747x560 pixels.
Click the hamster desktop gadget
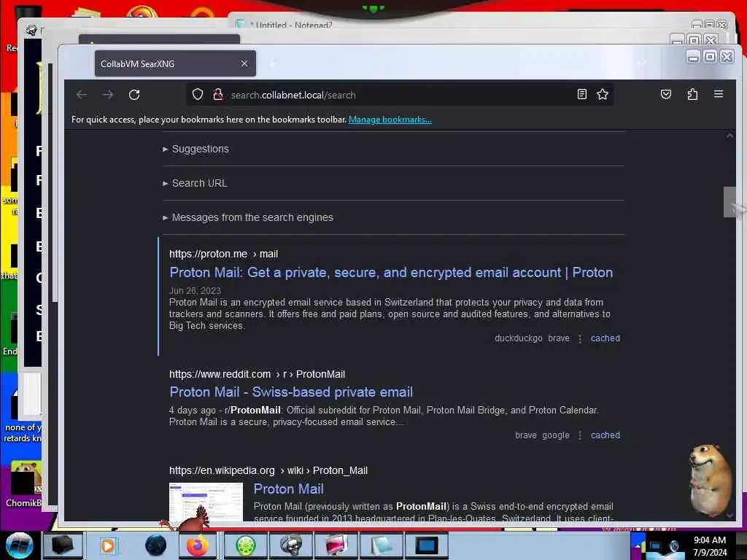coord(711,480)
